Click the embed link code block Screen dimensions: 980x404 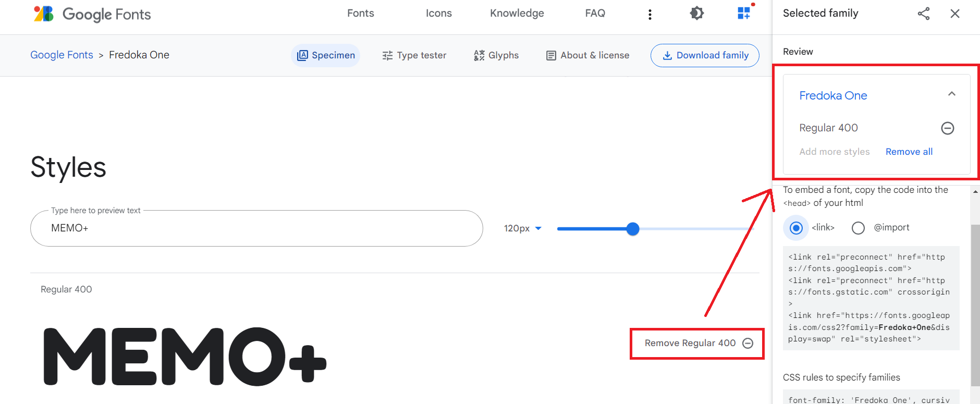click(871, 298)
